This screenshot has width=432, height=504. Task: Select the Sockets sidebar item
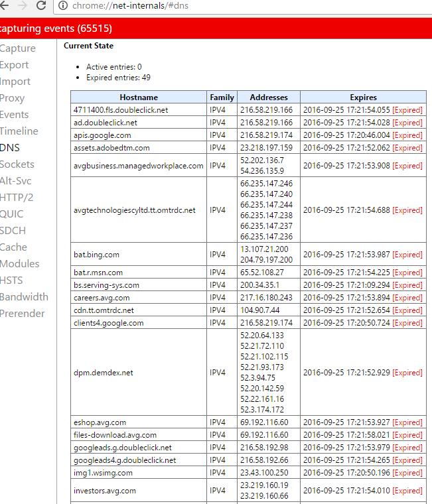[x=17, y=164]
